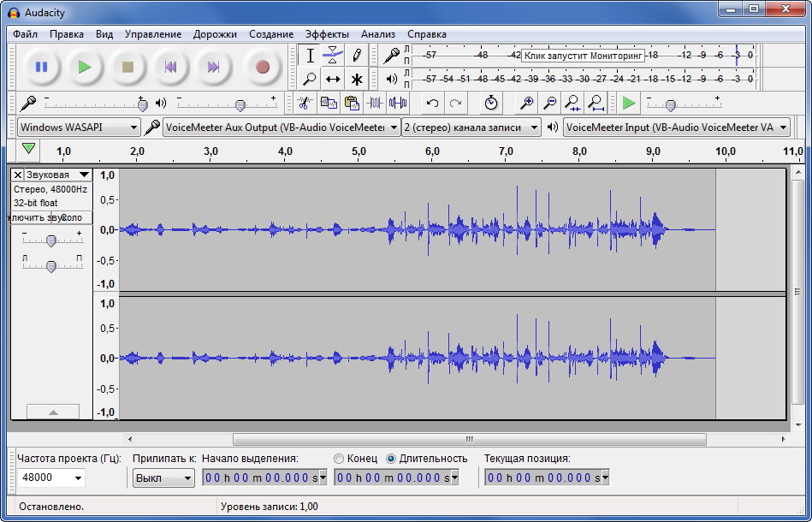
Task: Click the vertical scrollbar down arrow
Action: point(797,424)
